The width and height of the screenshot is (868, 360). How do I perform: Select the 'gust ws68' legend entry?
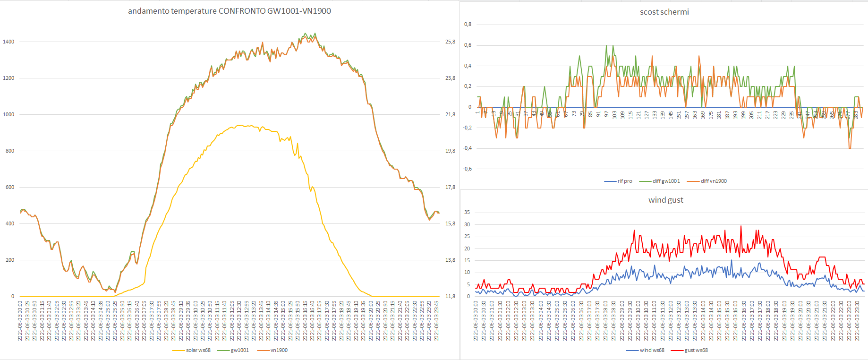click(x=696, y=350)
